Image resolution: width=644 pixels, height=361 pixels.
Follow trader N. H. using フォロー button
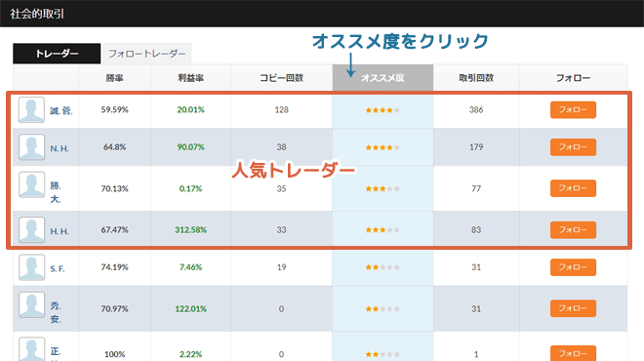(573, 147)
